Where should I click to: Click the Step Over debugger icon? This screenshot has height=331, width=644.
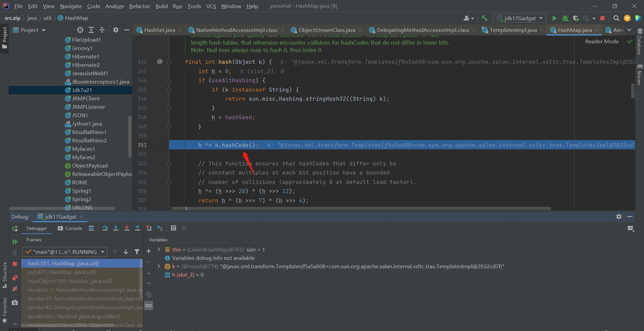pos(105,228)
